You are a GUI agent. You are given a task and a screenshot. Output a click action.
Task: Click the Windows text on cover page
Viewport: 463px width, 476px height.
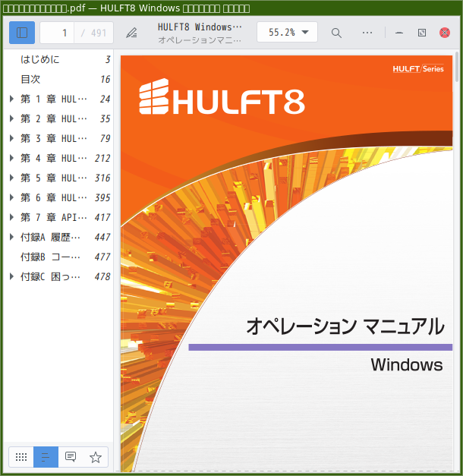tap(407, 364)
